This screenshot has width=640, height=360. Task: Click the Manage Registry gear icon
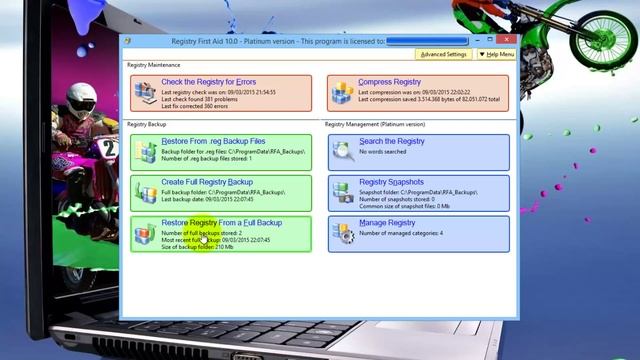tap(343, 234)
